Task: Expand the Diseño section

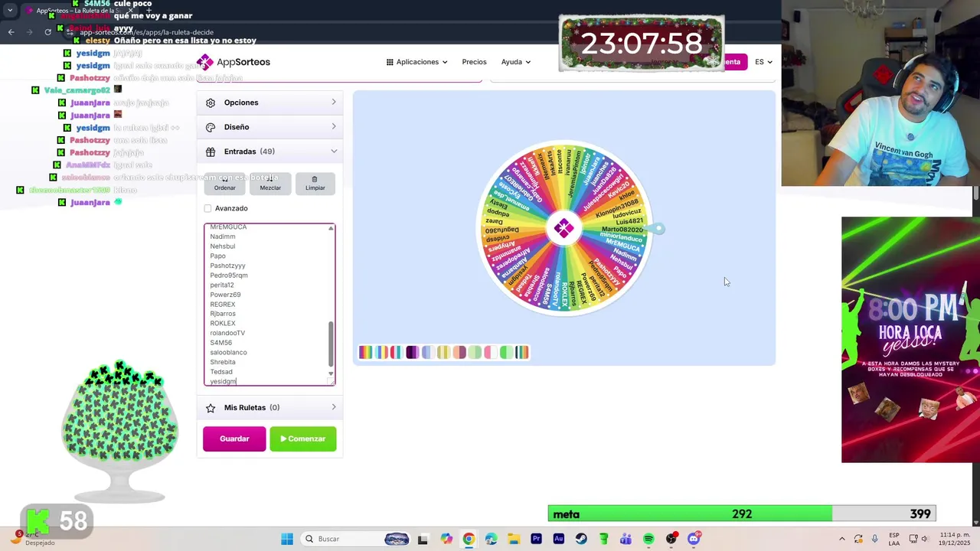Action: tap(269, 127)
